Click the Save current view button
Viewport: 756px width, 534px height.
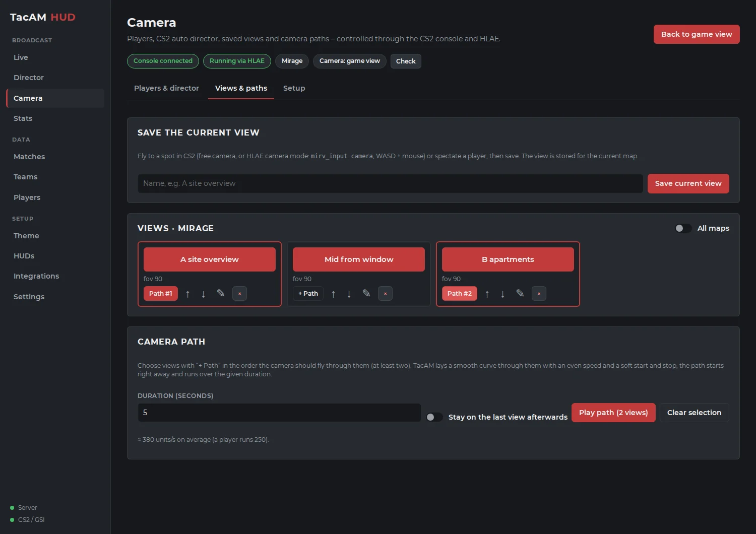click(x=688, y=183)
